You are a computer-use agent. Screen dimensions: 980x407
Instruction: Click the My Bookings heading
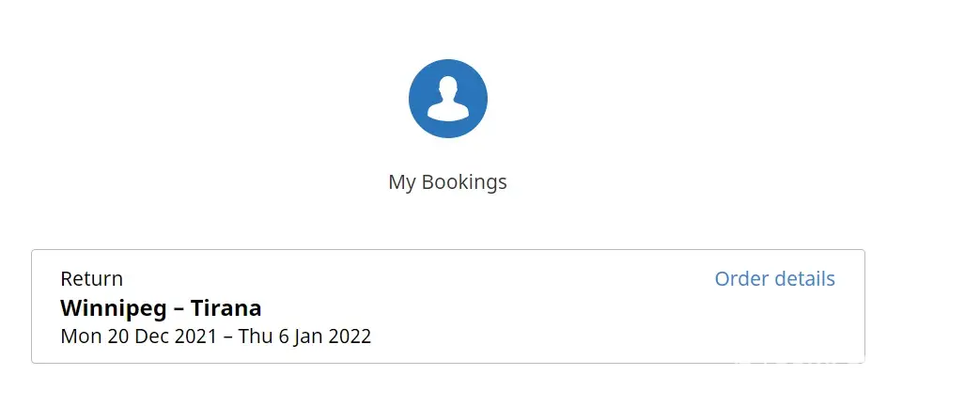(447, 182)
